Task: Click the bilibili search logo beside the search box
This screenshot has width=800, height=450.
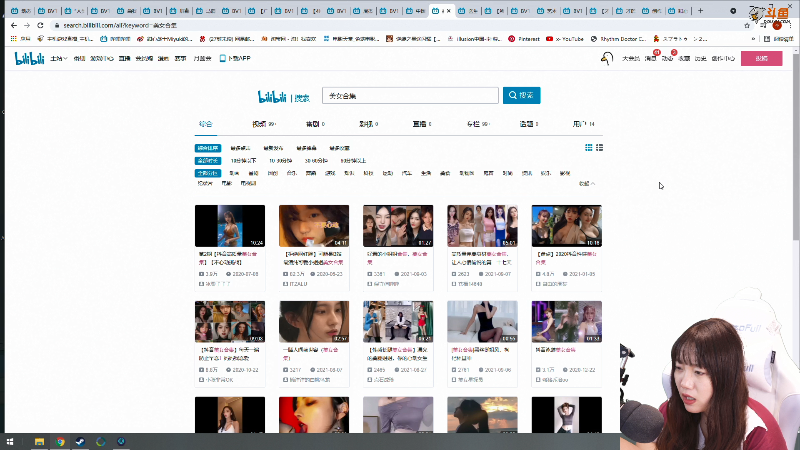Action: click(x=284, y=96)
